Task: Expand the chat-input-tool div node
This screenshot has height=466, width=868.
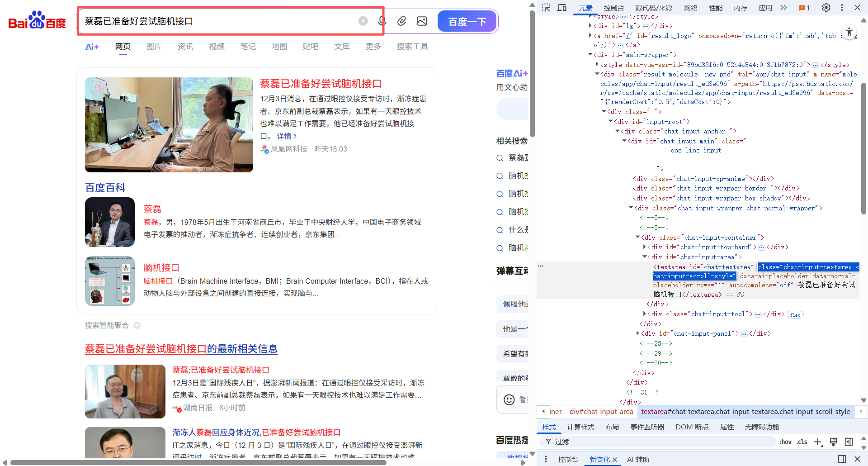Action: point(645,314)
